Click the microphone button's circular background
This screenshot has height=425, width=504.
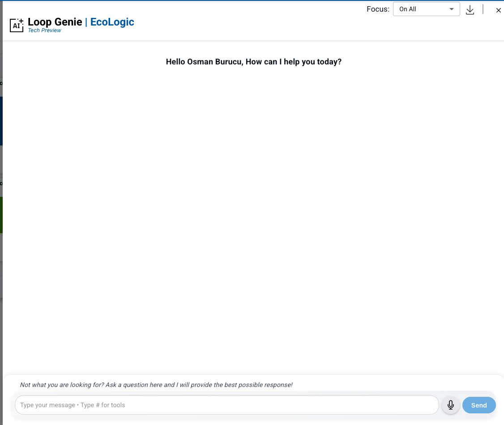point(450,405)
